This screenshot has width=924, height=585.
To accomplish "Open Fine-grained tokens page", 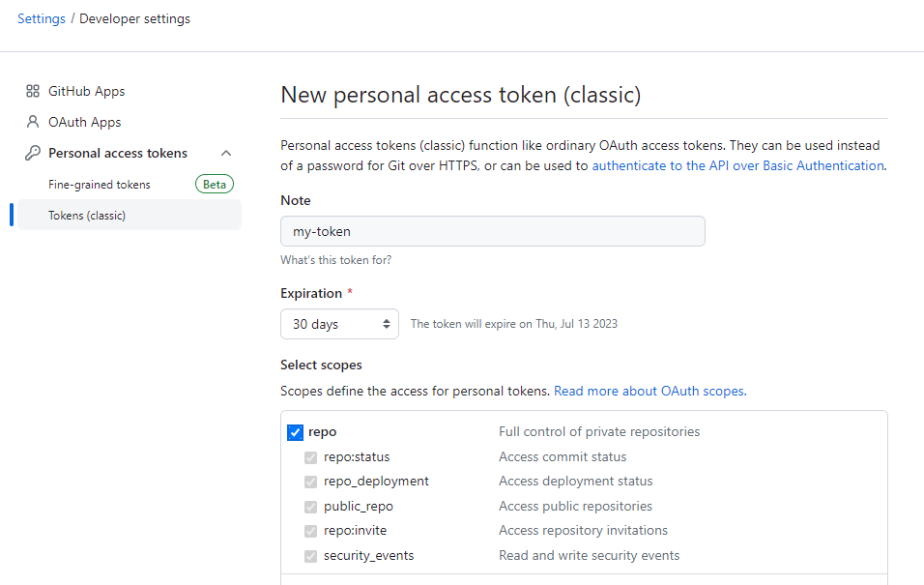I will coord(100,184).
